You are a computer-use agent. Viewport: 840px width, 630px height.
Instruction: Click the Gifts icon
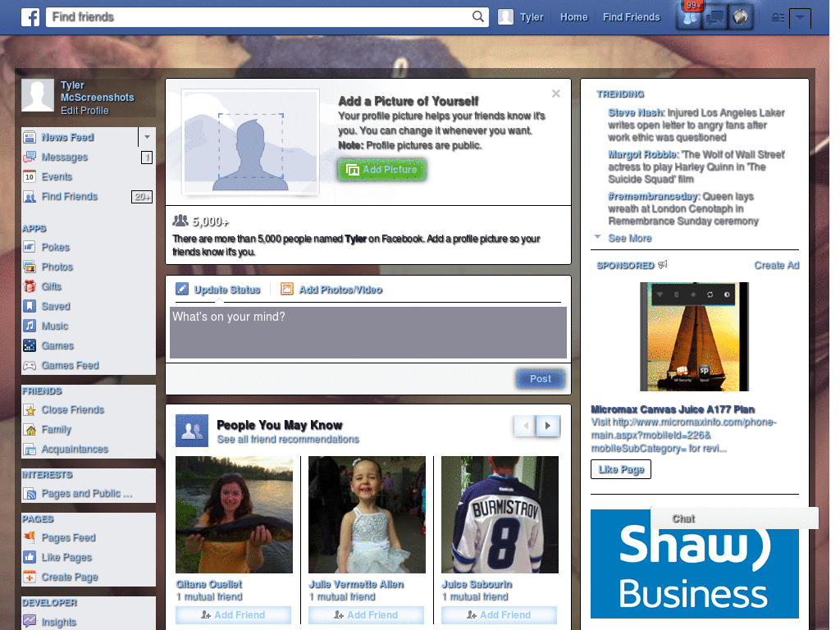(x=30, y=286)
